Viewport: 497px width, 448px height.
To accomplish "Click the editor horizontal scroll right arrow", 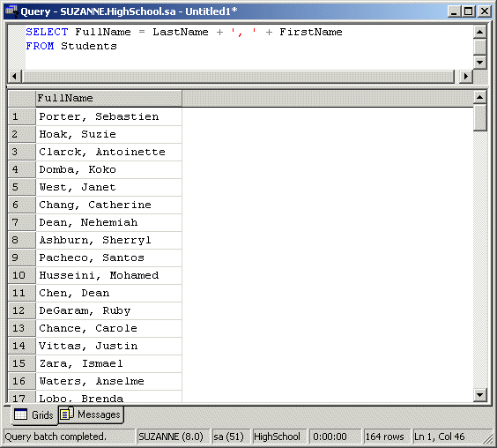I will (x=465, y=77).
